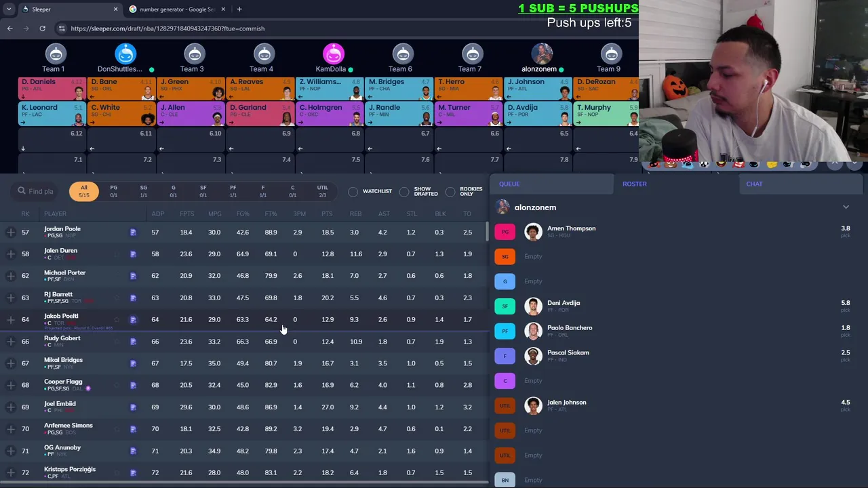
Task: Filter the players by SG position
Action: pyautogui.click(x=143, y=191)
